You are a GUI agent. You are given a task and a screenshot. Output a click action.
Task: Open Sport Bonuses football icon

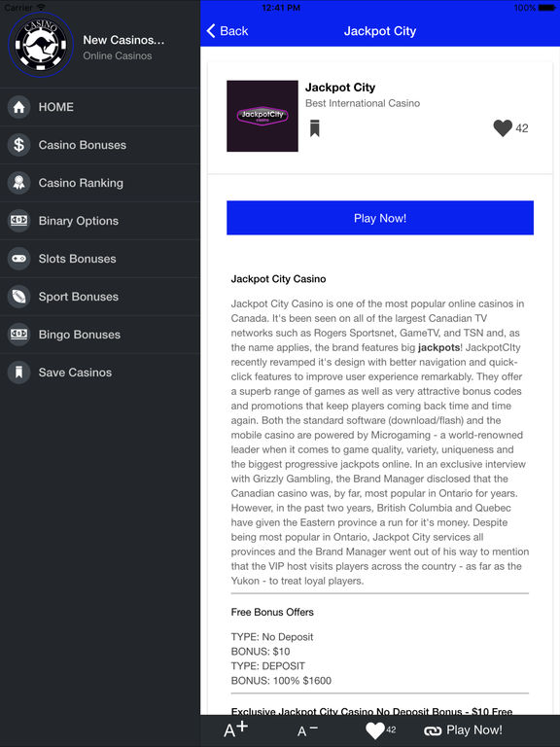click(19, 297)
